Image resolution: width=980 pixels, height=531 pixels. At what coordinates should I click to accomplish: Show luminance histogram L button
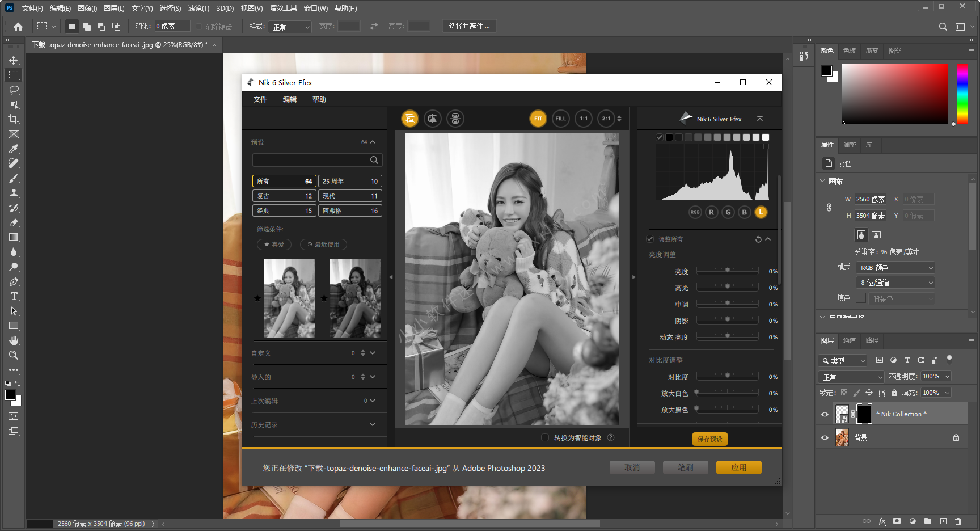[761, 212]
